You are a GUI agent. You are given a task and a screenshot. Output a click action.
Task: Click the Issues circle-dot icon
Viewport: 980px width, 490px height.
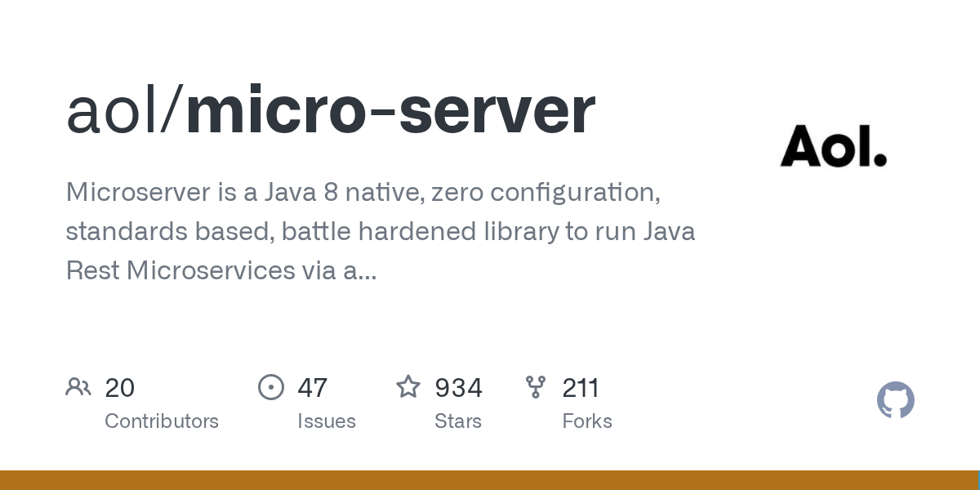click(271, 386)
